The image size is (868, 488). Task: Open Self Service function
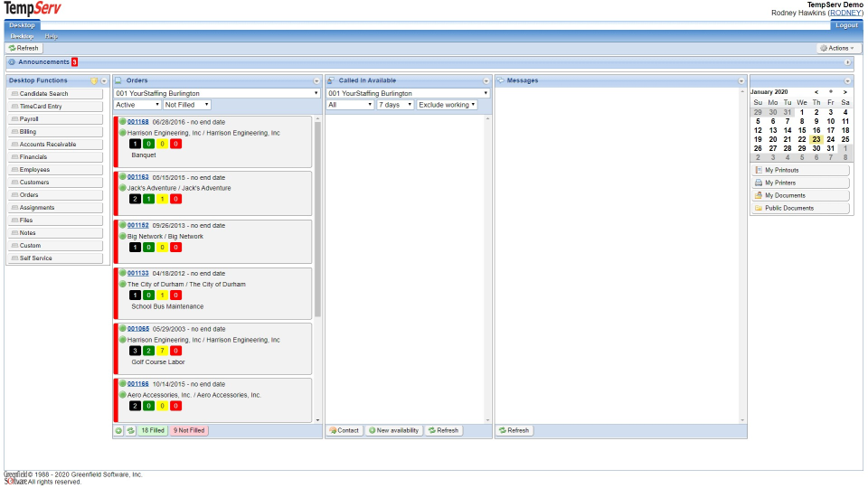[55, 258]
